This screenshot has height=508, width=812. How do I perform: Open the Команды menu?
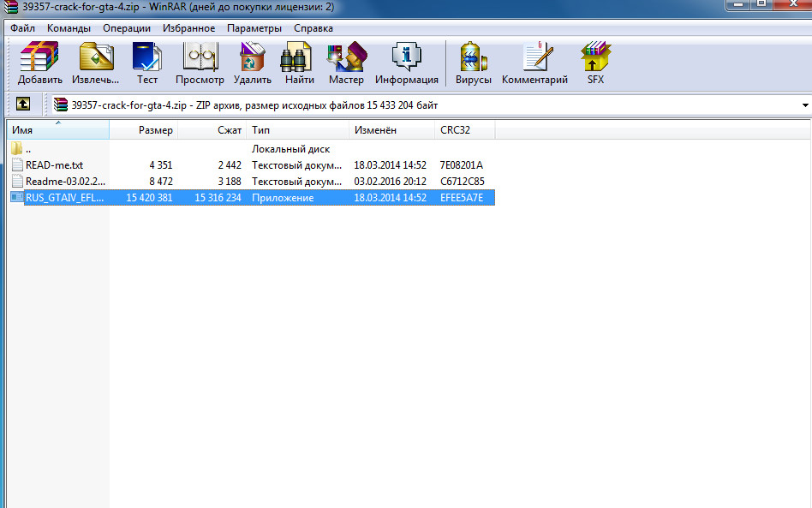click(x=69, y=28)
